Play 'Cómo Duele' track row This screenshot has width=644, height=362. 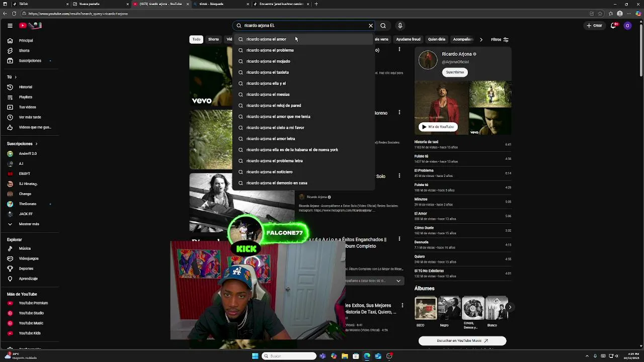463,230
